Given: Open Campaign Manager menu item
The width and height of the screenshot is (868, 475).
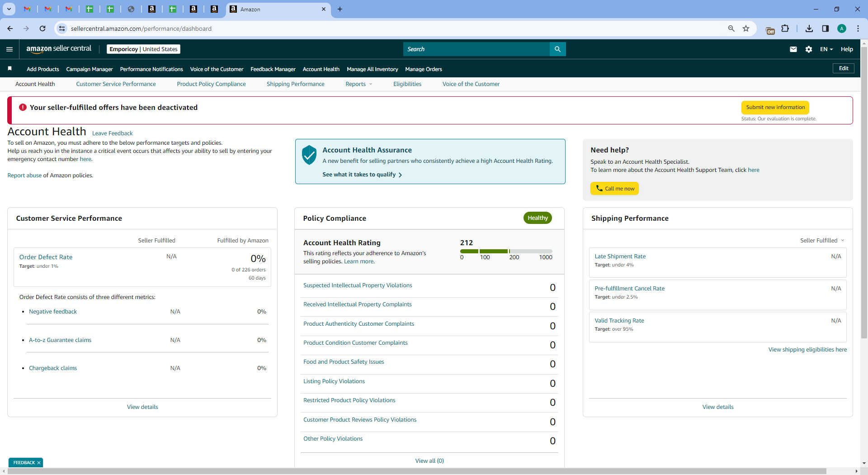Looking at the screenshot, I should click(x=90, y=69).
